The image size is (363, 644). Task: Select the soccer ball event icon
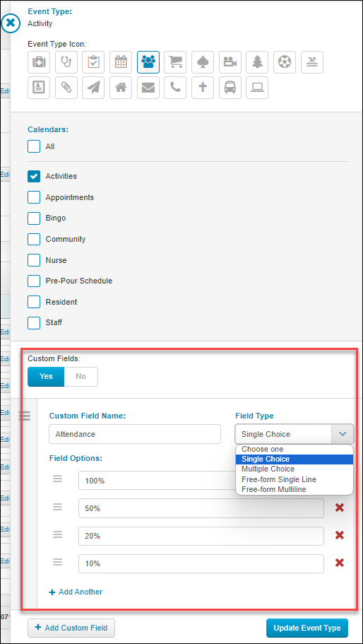point(284,62)
